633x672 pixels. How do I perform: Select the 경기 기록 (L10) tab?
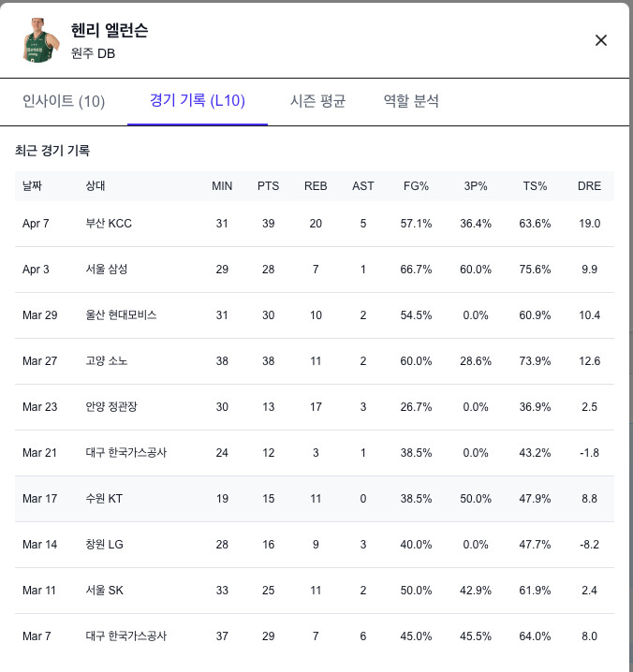coord(198,101)
